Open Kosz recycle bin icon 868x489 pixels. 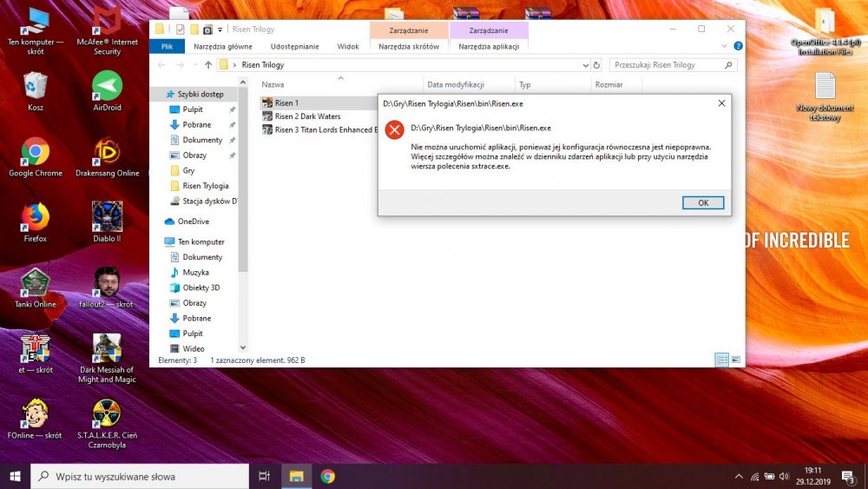point(36,92)
